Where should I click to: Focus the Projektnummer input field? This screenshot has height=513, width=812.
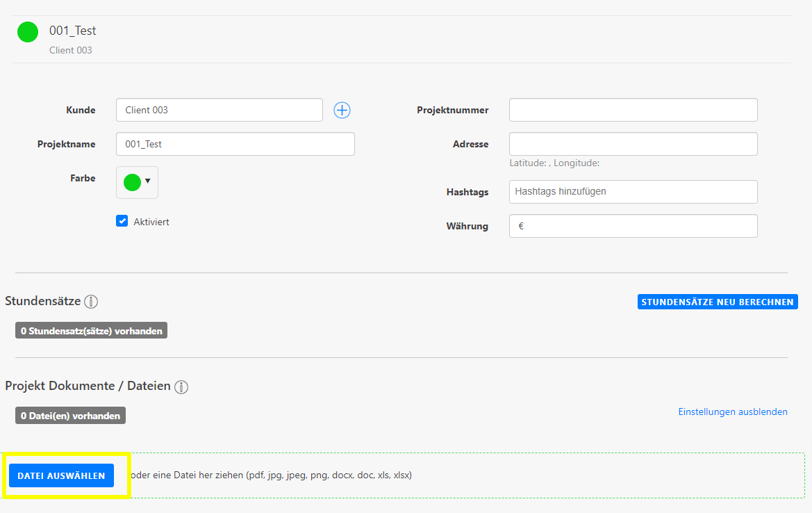pos(633,110)
